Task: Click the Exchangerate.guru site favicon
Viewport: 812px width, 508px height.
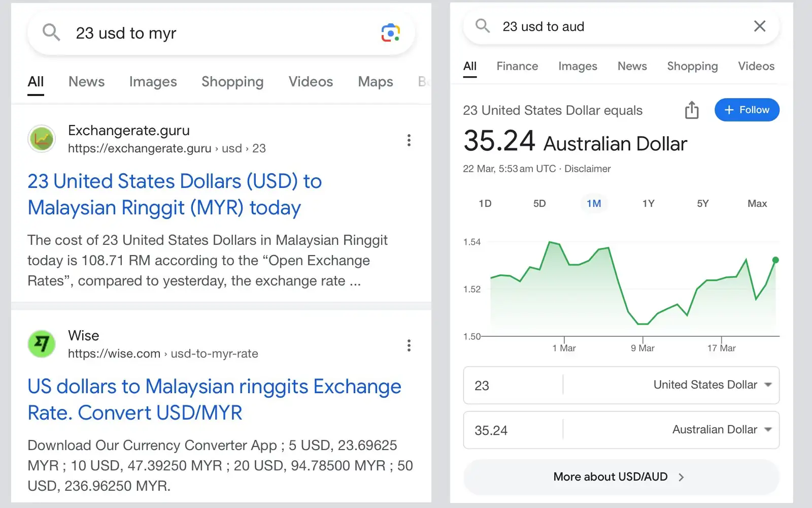Action: point(42,139)
